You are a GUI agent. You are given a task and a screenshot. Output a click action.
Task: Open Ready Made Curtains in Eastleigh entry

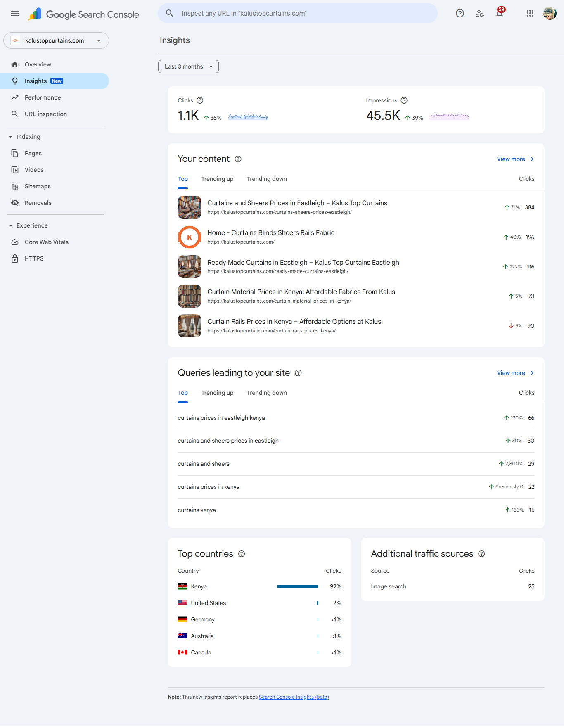pos(356,266)
